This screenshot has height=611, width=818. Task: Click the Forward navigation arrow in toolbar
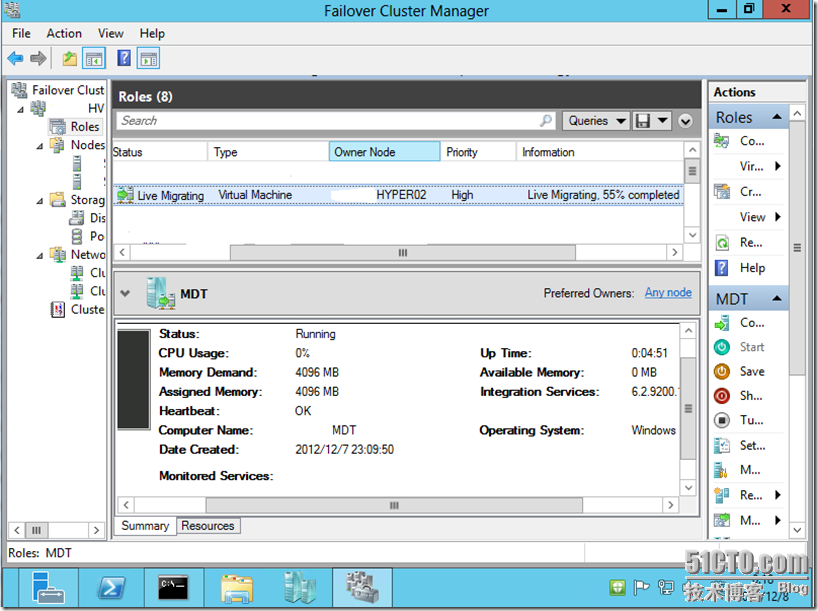click(38, 58)
